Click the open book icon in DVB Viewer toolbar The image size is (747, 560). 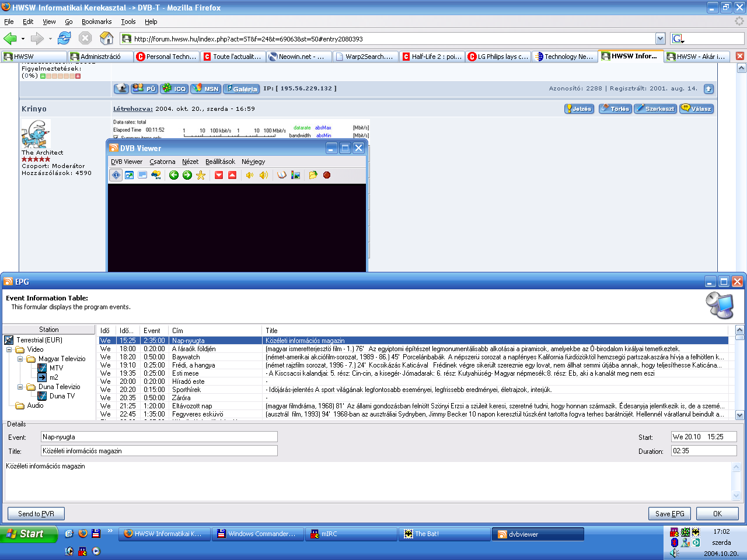[x=282, y=175]
